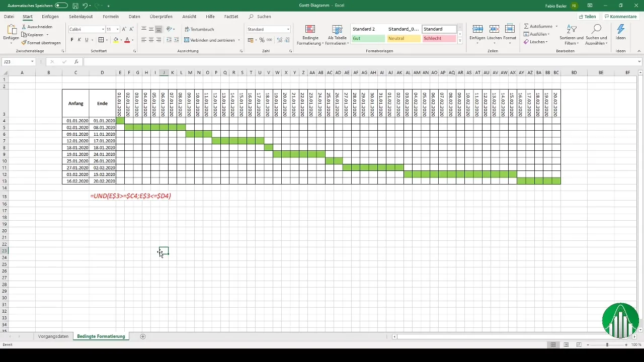Viewport: 644px width, 362px height.
Task: Open Bedingte Formatierung menu
Action: coord(310,35)
